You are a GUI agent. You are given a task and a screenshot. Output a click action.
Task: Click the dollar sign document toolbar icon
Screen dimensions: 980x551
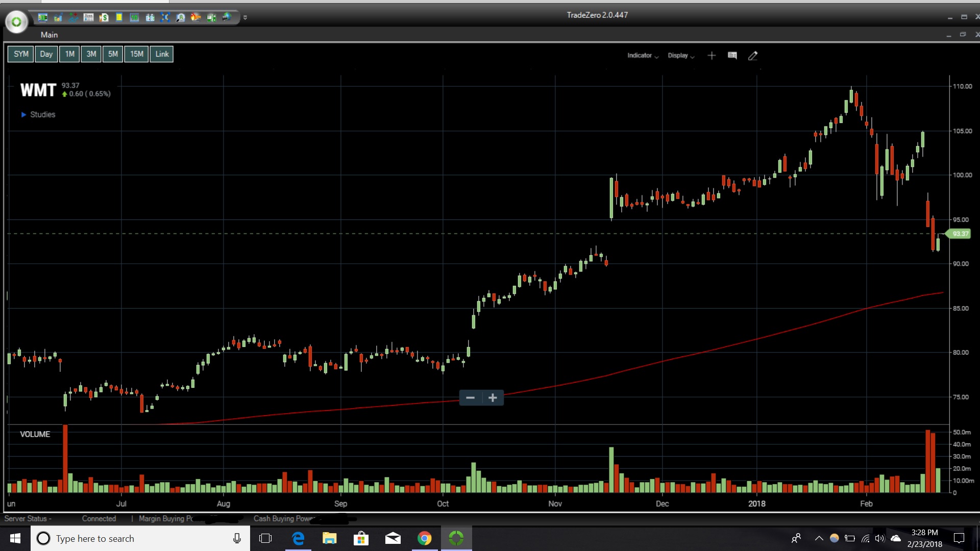tap(104, 18)
